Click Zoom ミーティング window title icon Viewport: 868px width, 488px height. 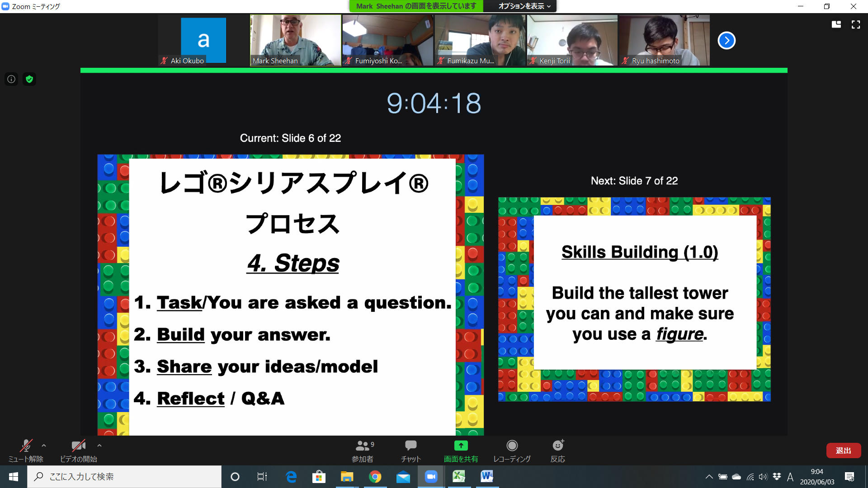tap(5, 6)
